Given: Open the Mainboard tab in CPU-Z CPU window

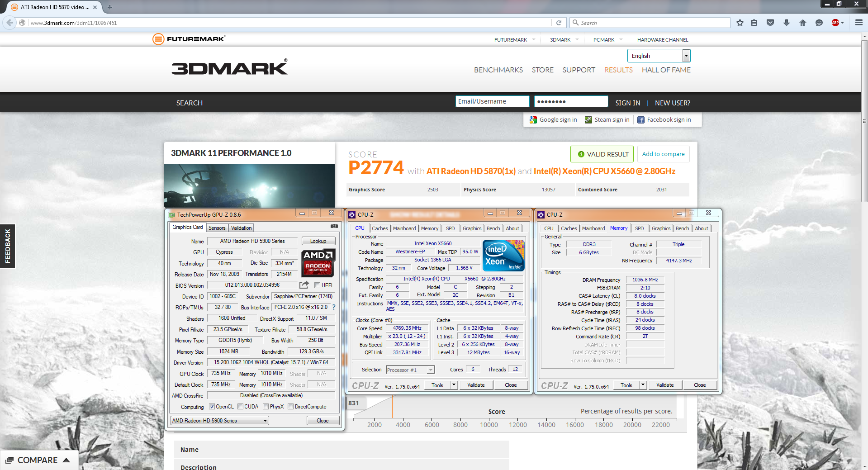Looking at the screenshot, I should [x=404, y=228].
